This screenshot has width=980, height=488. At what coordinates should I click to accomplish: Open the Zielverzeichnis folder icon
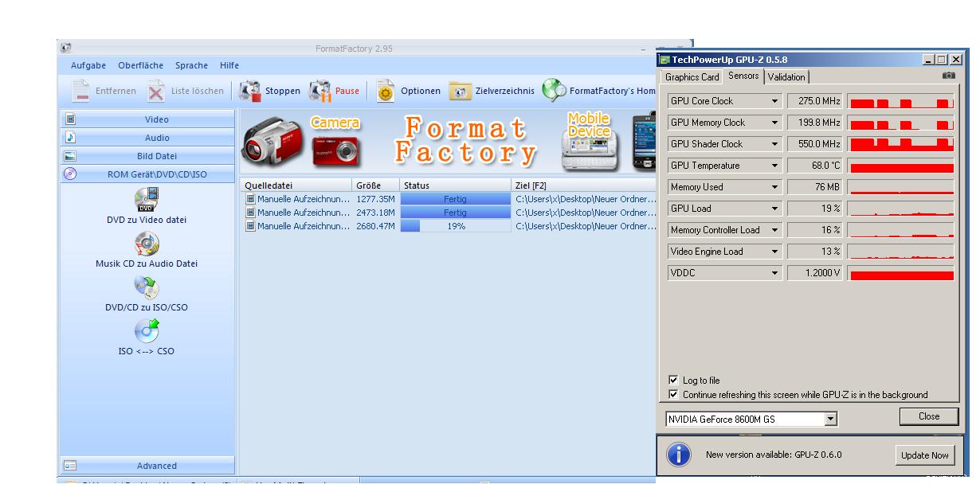[x=460, y=91]
